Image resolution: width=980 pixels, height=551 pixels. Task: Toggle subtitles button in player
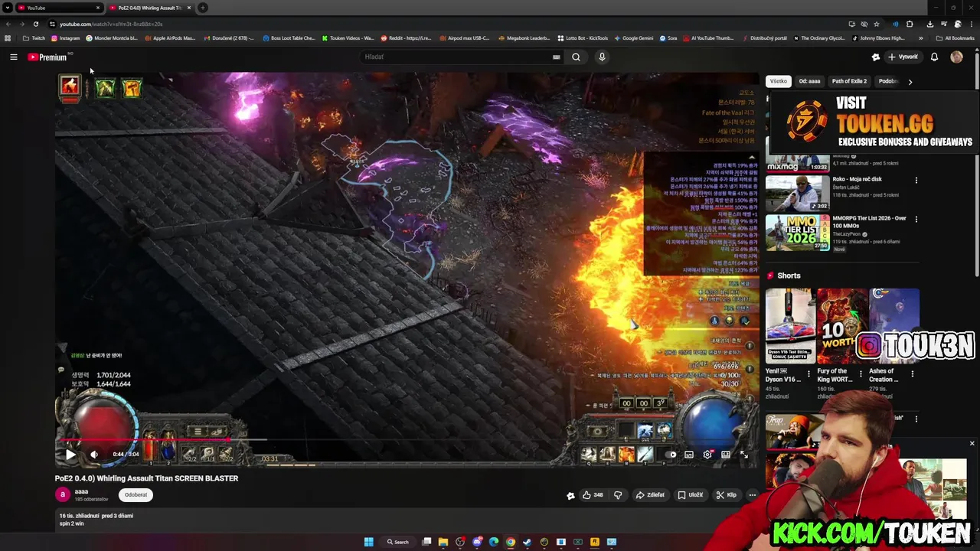689,455
